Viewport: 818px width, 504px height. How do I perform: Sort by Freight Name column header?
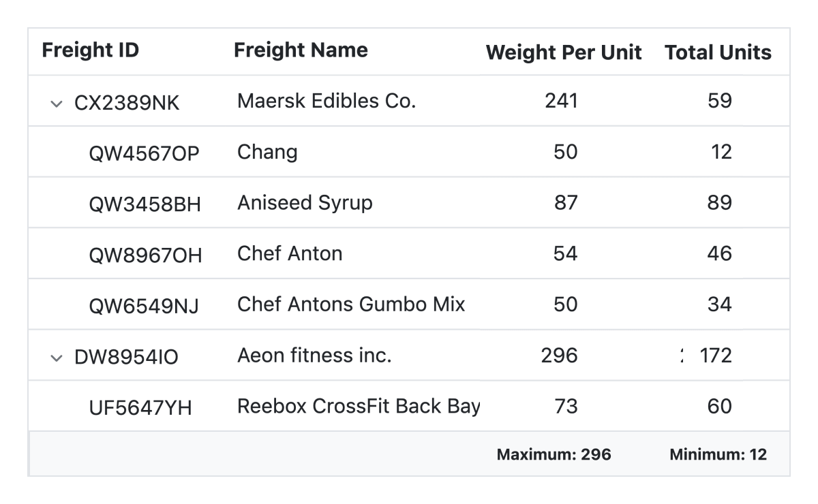[301, 50]
